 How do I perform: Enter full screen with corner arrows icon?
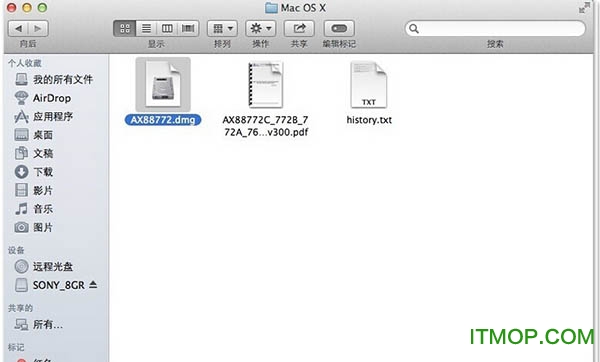[x=584, y=7]
